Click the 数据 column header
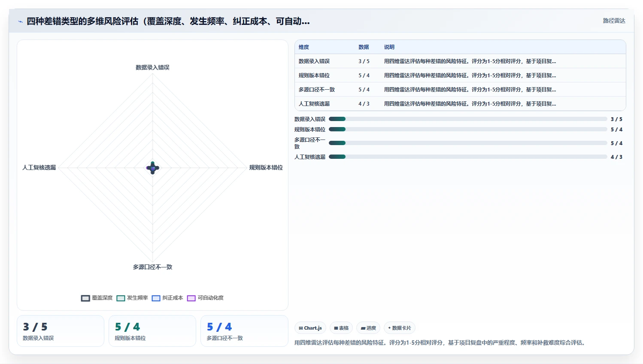Image resolution: width=643 pixels, height=364 pixels. pyautogui.click(x=364, y=47)
